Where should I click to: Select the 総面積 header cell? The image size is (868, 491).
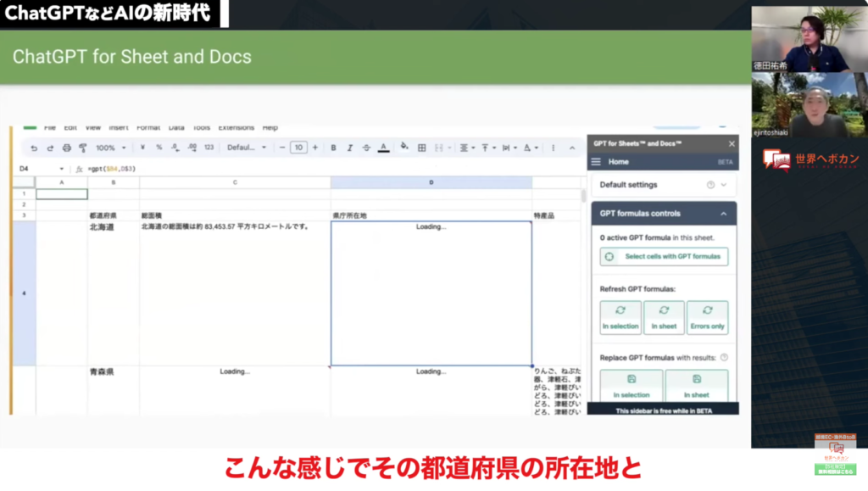click(x=235, y=215)
